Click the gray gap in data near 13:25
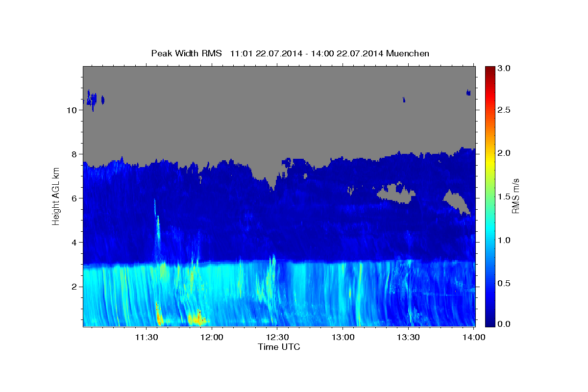Image resolution: width=588 pixels, height=392 pixels. coord(396,195)
